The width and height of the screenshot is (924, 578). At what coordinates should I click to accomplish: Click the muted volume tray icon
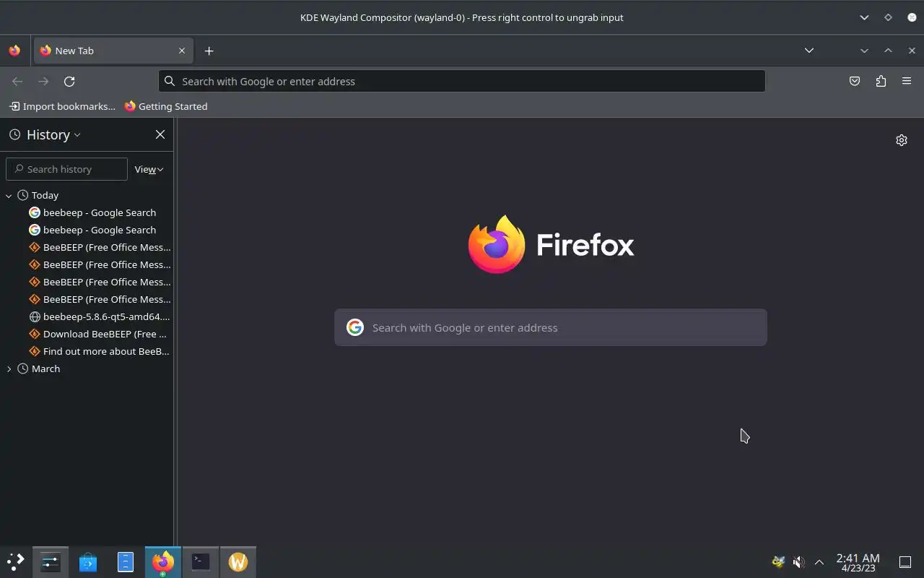pyautogui.click(x=798, y=561)
